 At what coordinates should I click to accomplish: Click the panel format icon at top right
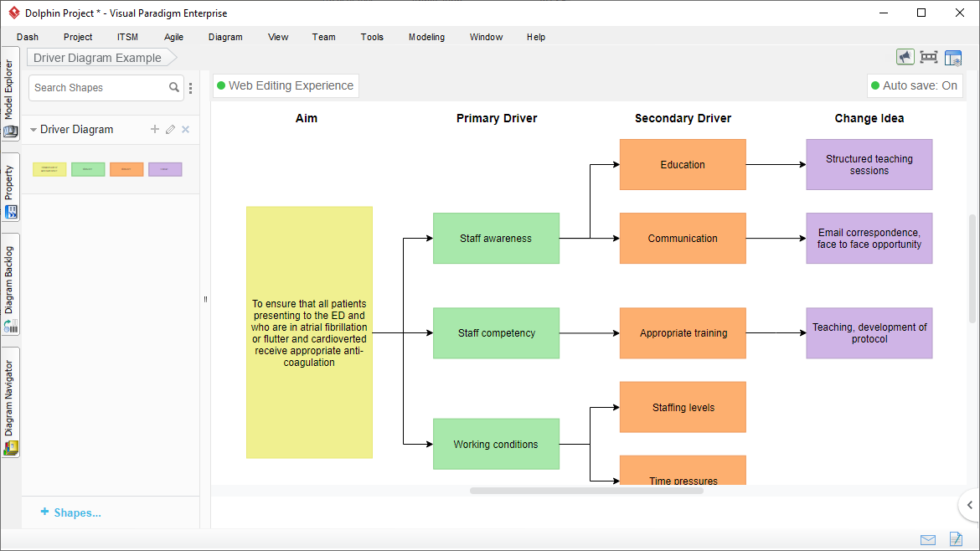coord(953,58)
